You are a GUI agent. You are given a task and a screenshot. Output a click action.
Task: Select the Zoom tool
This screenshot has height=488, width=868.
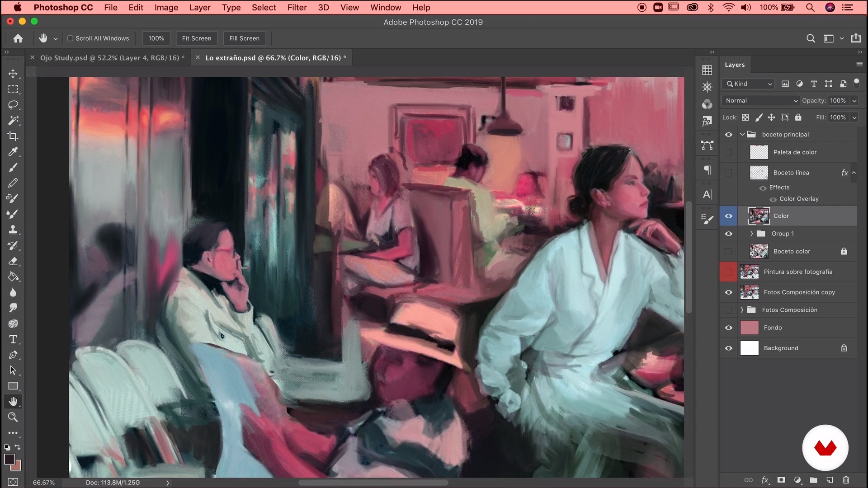[x=13, y=417]
